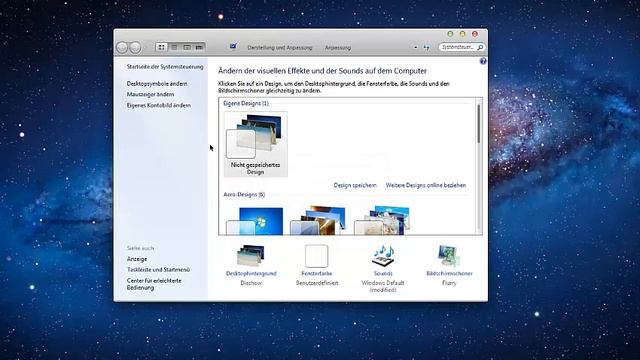
Task: Open 'Center für erleichterte Bedienung'
Action: click(154, 284)
